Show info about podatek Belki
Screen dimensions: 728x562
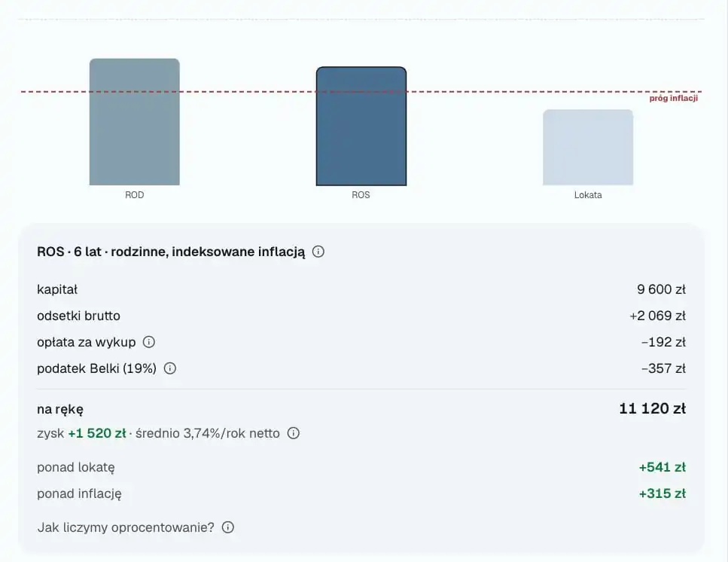[x=170, y=369]
